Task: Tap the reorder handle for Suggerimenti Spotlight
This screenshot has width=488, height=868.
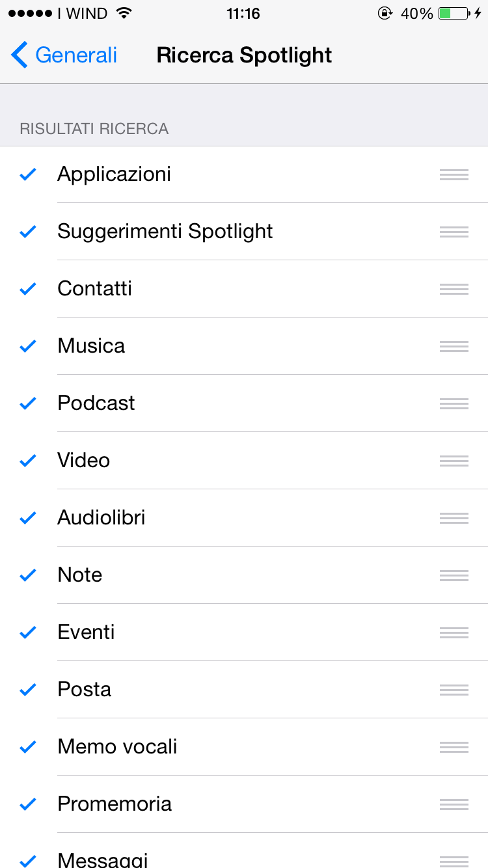Action: click(x=454, y=232)
